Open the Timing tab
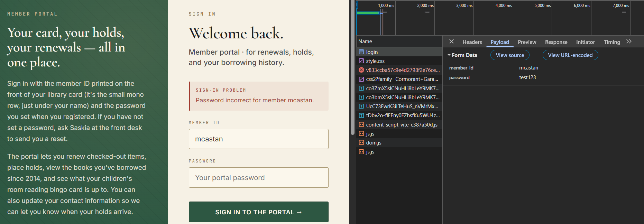Screen dimensions: 644x224 pyautogui.click(x=612, y=42)
